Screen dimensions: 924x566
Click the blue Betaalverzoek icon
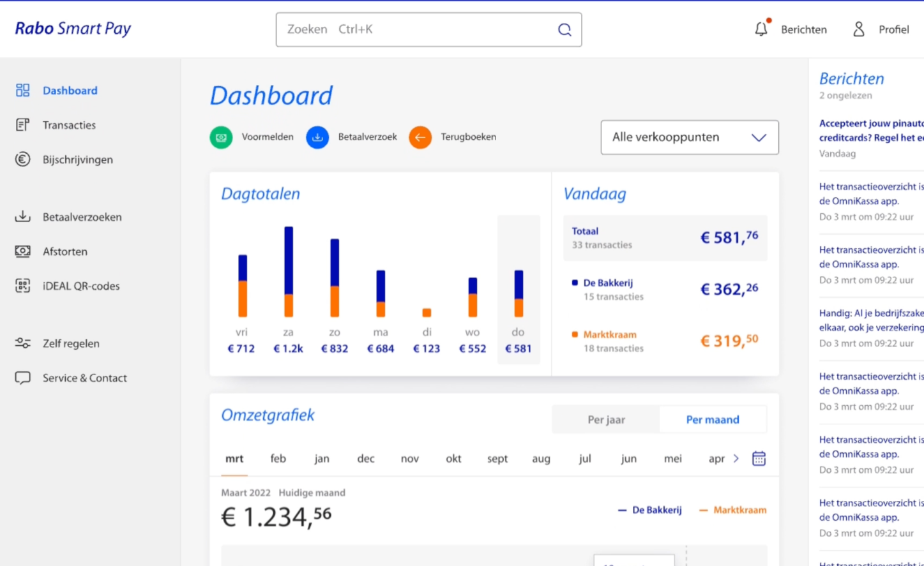[x=317, y=137]
